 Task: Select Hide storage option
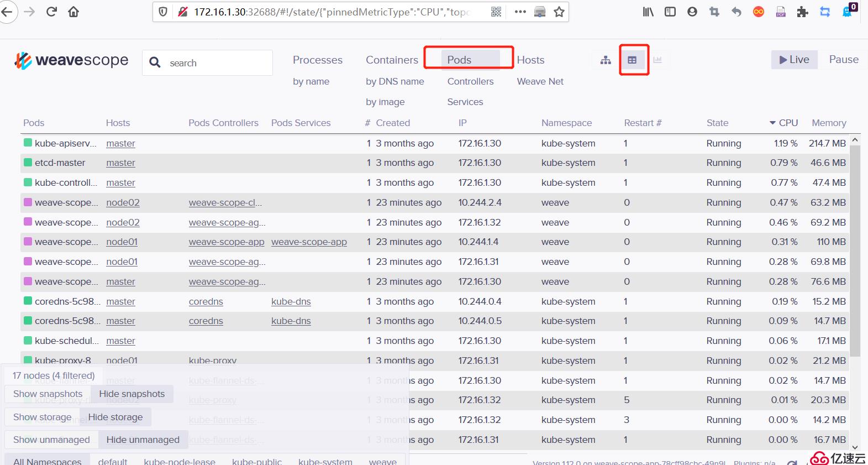pos(115,417)
